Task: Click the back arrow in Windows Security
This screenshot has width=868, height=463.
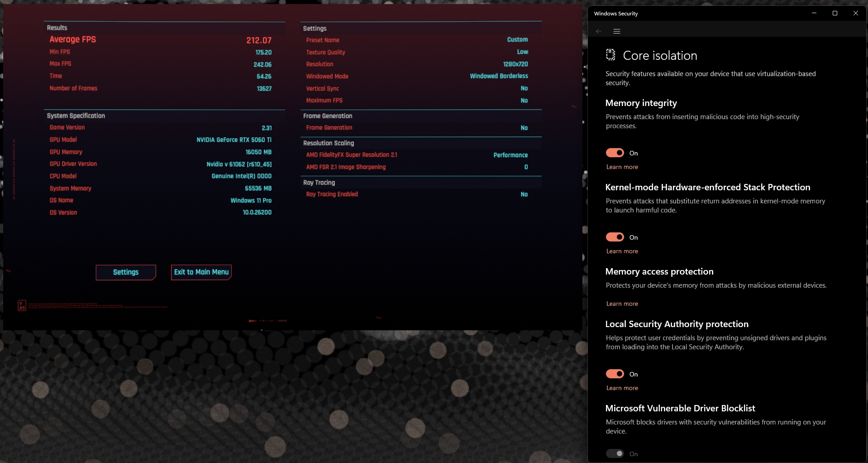Action: [x=599, y=31]
